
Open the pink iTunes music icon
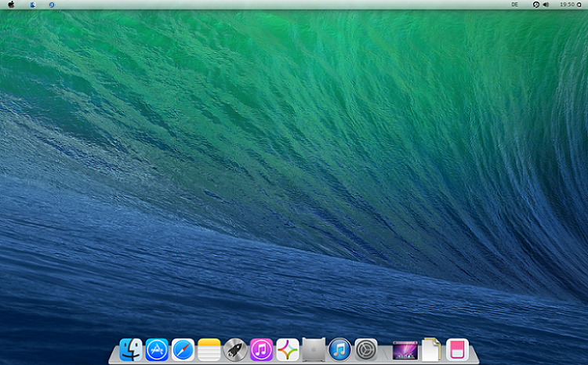[261, 349]
